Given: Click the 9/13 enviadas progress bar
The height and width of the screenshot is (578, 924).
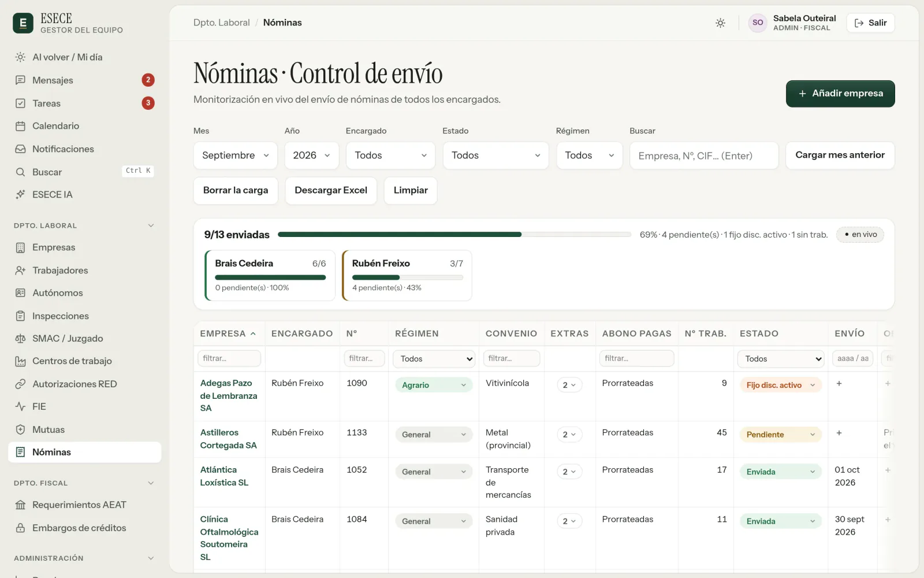Looking at the screenshot, I should coord(454,235).
